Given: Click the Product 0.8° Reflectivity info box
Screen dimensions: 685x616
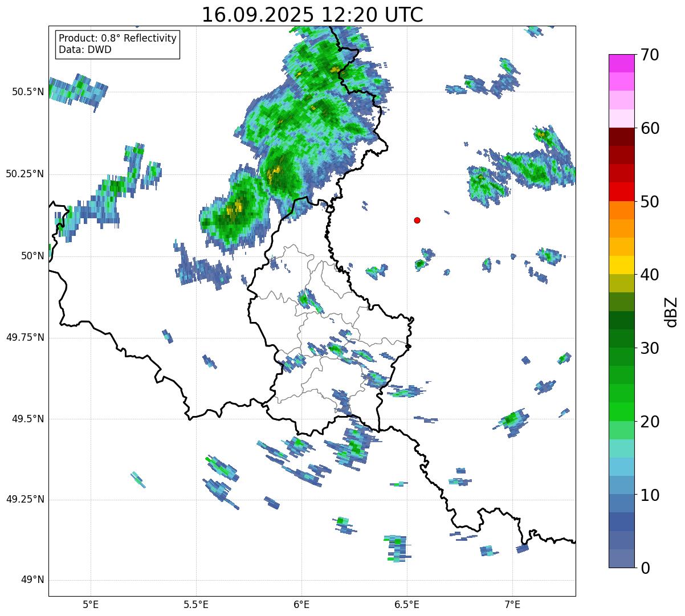Looking at the screenshot, I should [x=118, y=44].
